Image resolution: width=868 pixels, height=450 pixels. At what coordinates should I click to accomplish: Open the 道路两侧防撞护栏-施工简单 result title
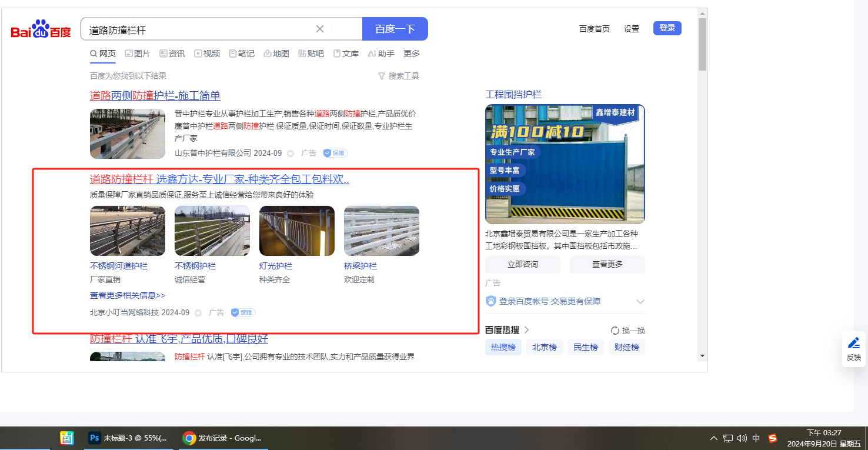(155, 96)
